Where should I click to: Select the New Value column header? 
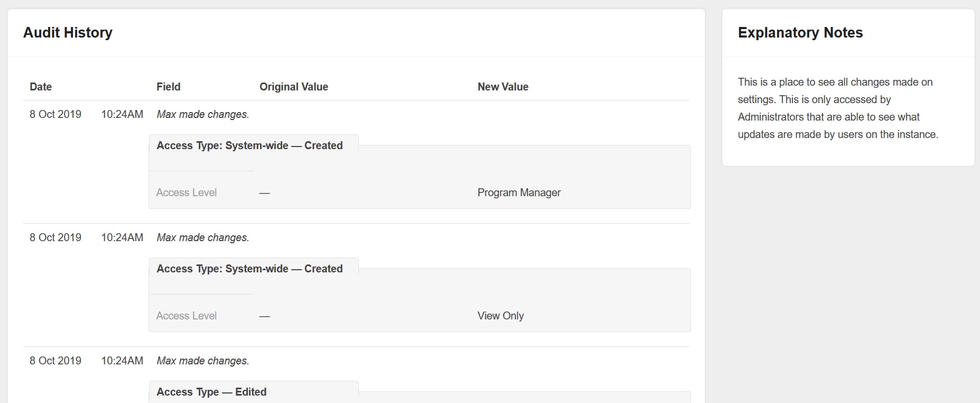click(503, 87)
